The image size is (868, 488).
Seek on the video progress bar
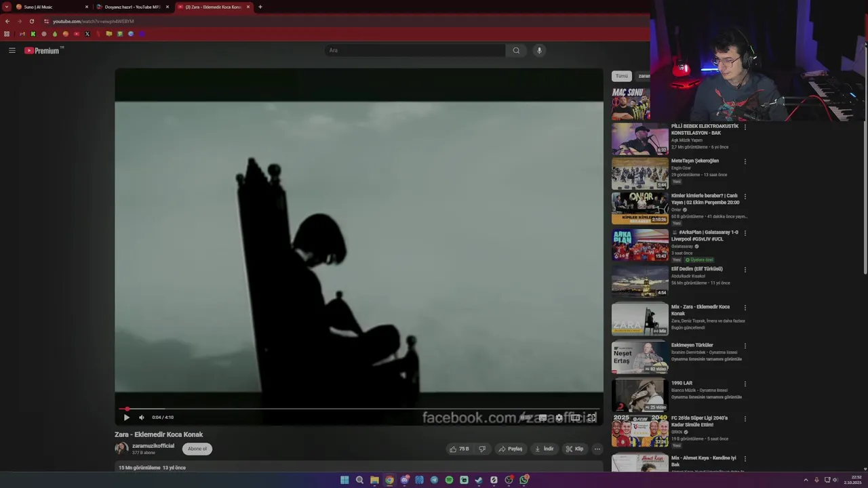click(x=359, y=409)
